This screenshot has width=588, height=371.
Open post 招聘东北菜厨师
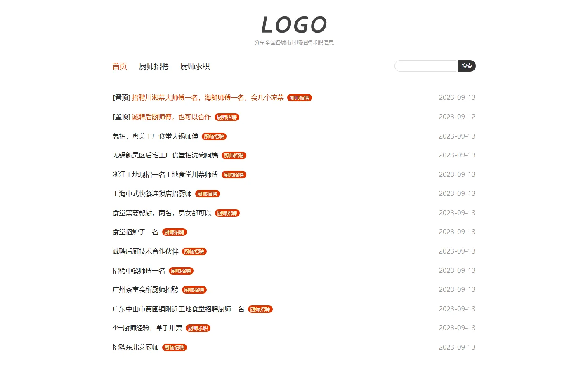135,348
